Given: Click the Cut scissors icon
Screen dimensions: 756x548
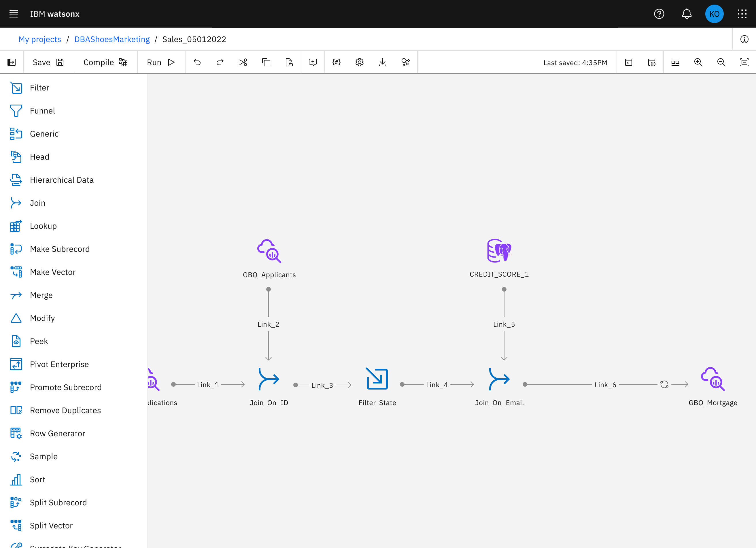Looking at the screenshot, I should click(243, 62).
